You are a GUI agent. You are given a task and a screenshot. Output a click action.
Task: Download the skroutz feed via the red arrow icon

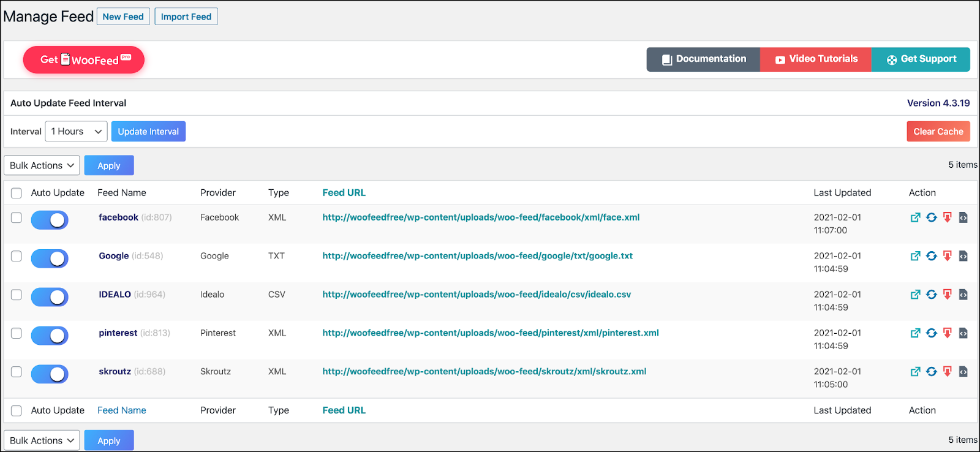948,372
